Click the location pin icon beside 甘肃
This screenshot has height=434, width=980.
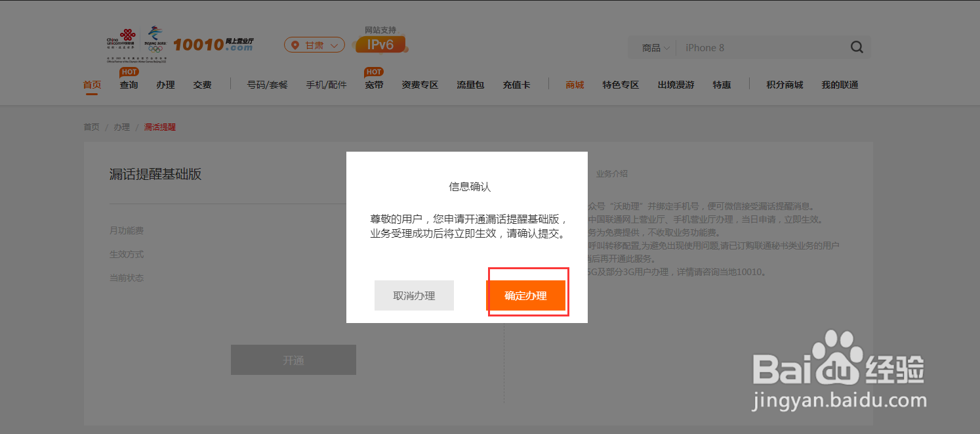coord(295,45)
